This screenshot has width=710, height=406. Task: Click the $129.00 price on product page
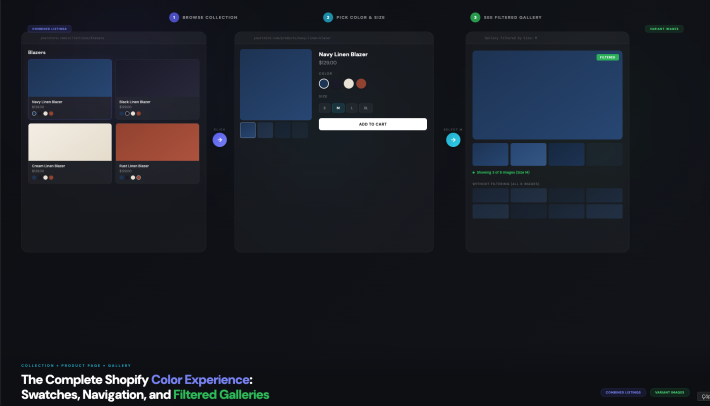click(328, 63)
